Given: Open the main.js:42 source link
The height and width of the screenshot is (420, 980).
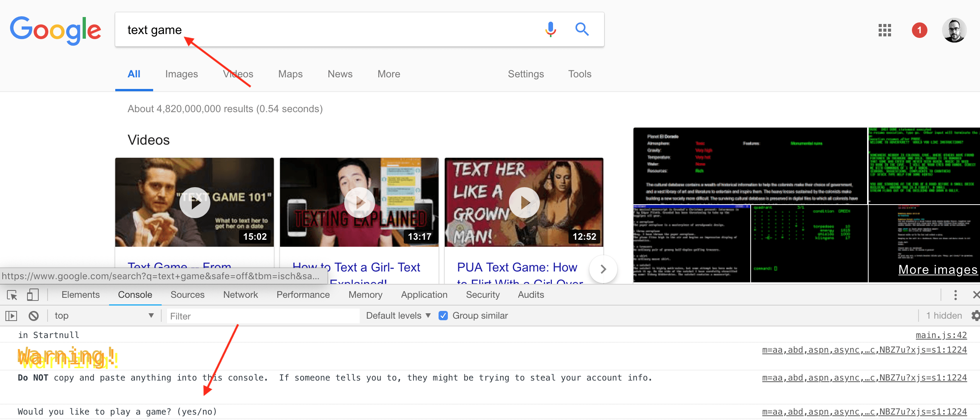Looking at the screenshot, I should click(941, 335).
